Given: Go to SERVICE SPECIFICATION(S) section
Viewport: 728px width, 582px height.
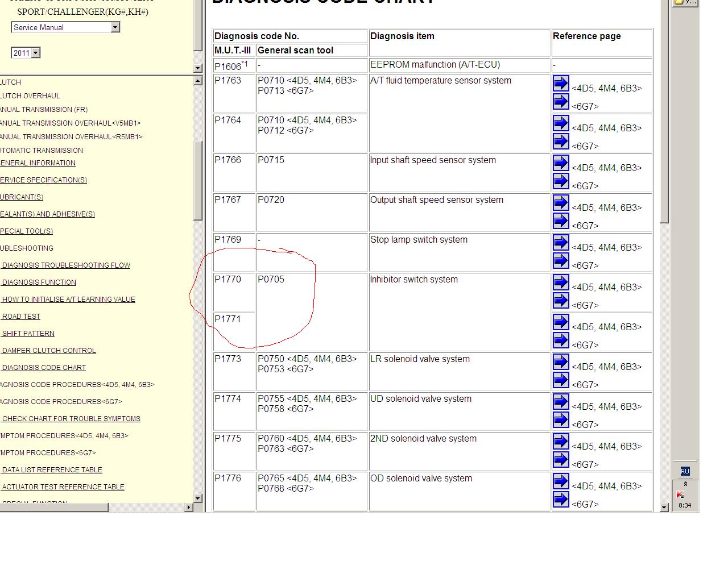Looking at the screenshot, I should [x=43, y=180].
